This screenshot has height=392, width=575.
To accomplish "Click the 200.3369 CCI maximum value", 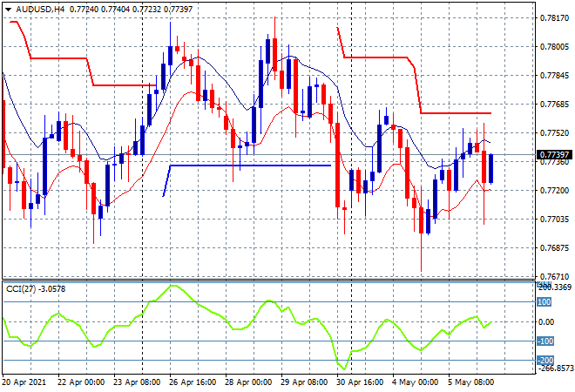I will (x=555, y=287).
